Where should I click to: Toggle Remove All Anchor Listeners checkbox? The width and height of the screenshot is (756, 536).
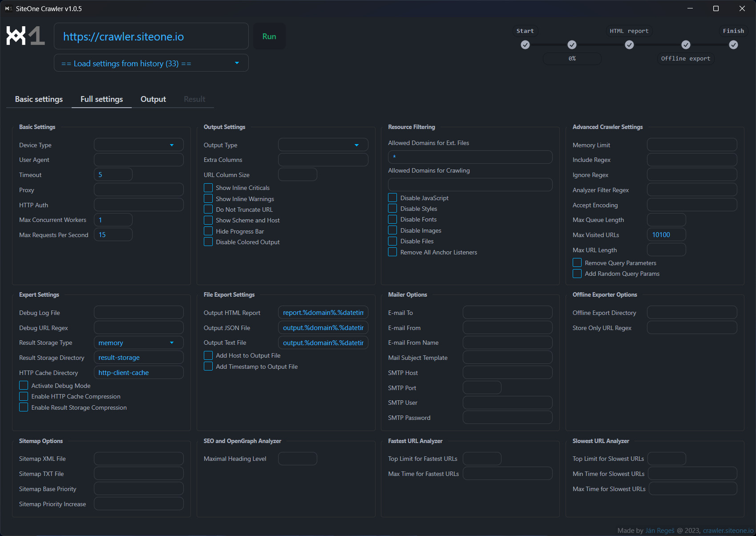point(392,252)
